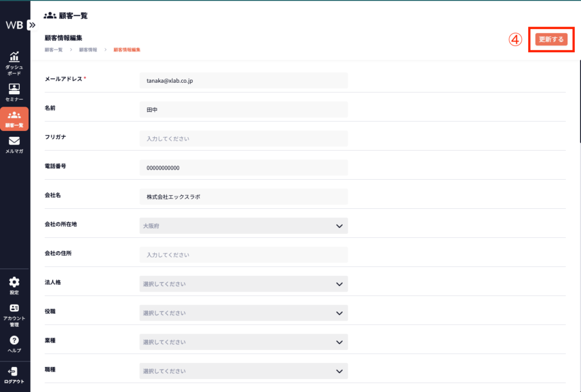
Task: Focus the フリガナ text field
Action: tap(243, 138)
